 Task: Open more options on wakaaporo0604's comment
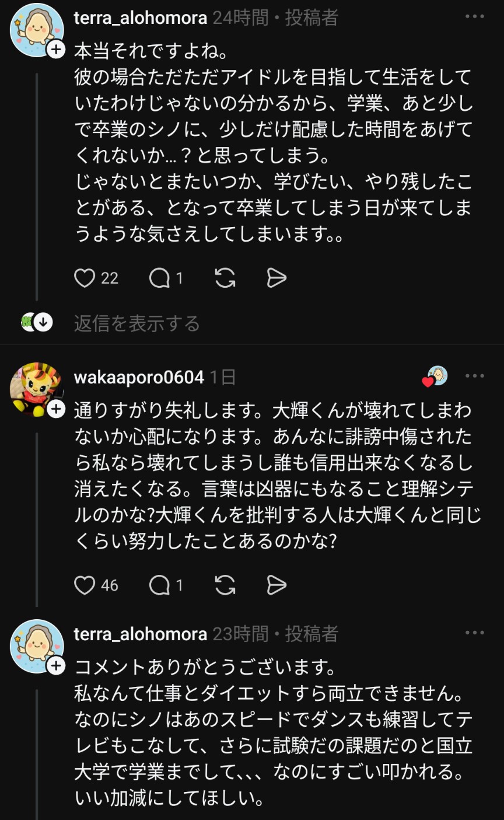[475, 377]
